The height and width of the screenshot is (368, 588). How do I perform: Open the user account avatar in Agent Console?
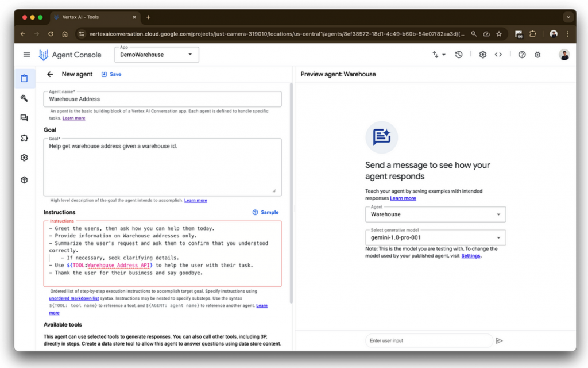(x=564, y=55)
